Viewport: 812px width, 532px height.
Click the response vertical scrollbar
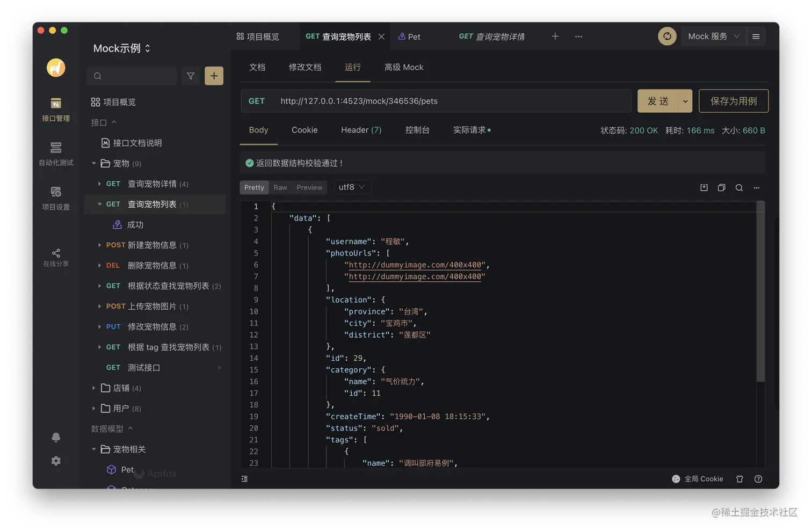[760, 291]
